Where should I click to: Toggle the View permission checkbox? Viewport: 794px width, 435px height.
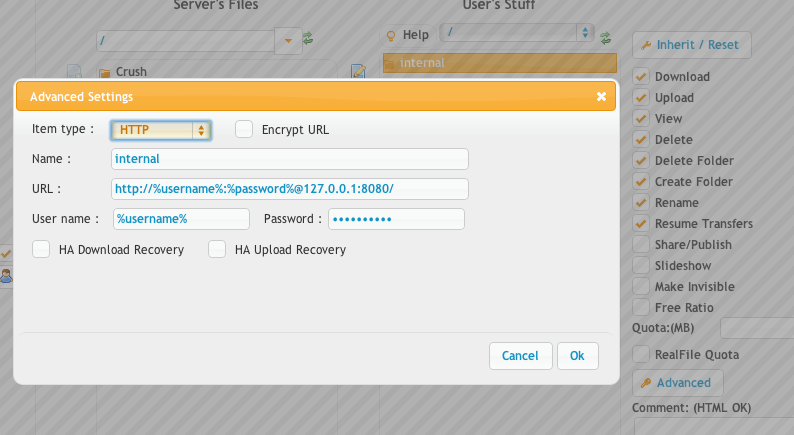coord(641,118)
